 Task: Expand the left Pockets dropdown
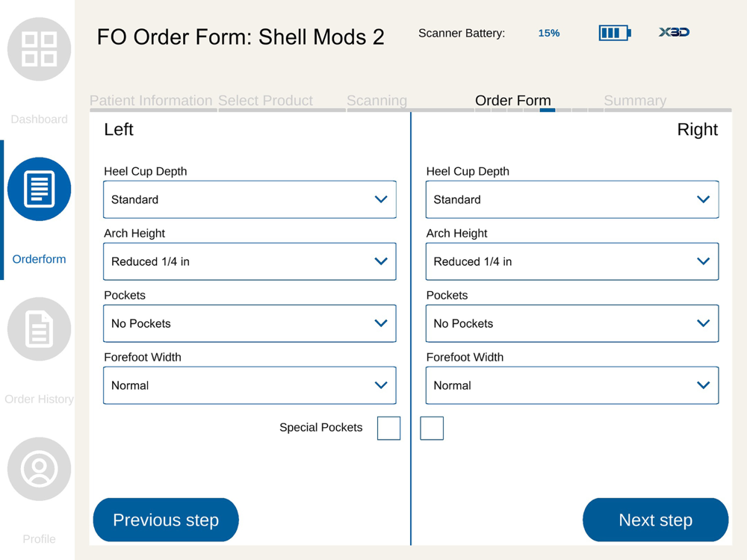249,323
